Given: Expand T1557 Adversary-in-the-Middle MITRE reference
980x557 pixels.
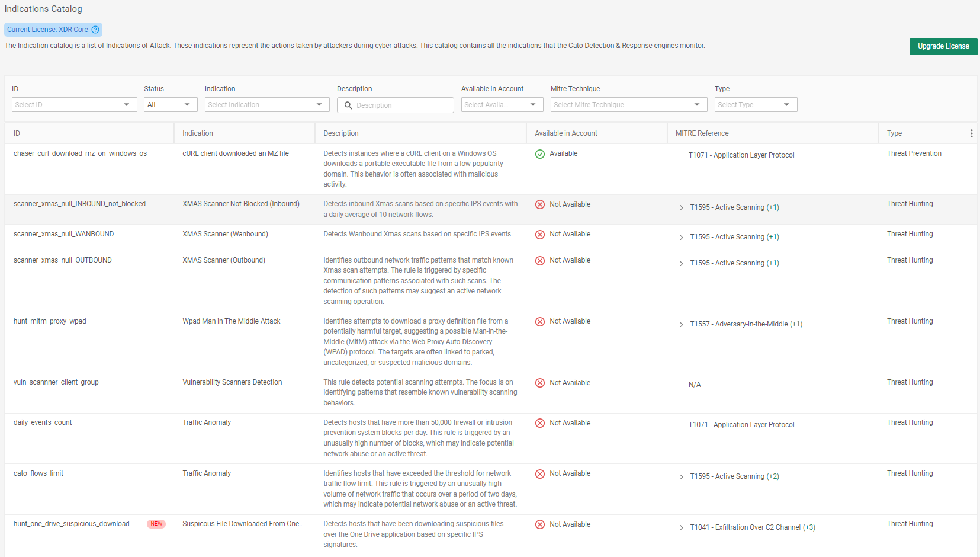Looking at the screenshot, I should (x=682, y=325).
